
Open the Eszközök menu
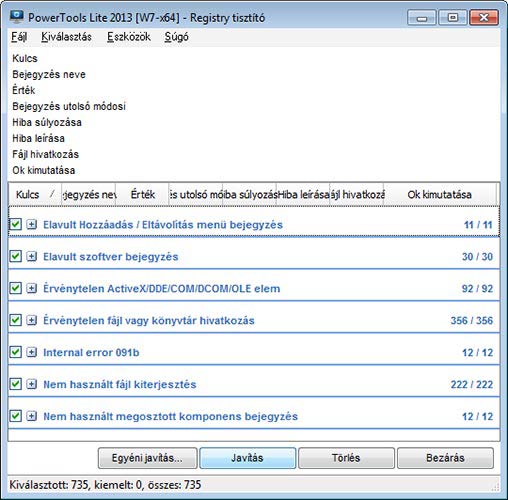point(129,37)
